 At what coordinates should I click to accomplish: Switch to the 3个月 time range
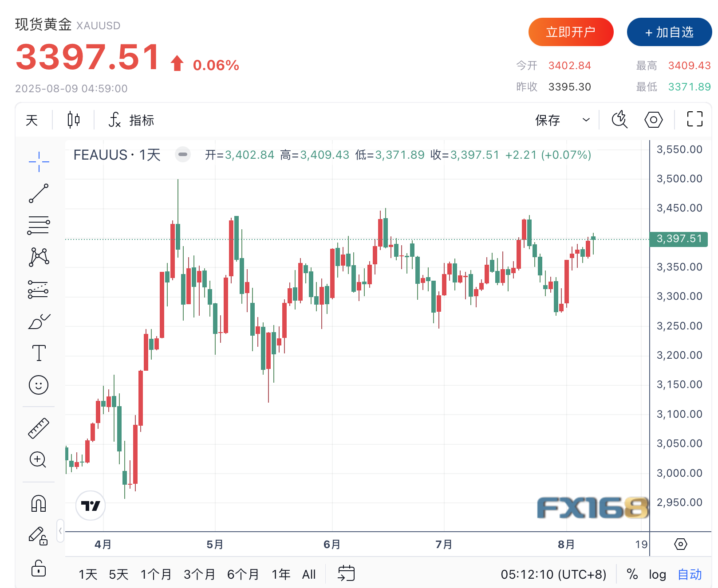(199, 575)
